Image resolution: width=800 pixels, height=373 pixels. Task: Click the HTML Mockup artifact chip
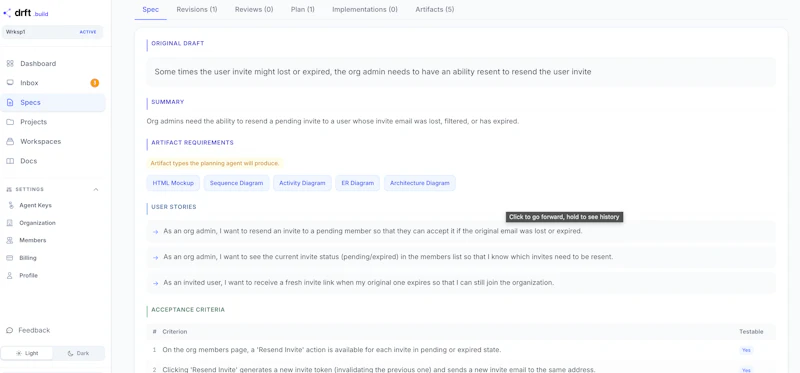[x=173, y=183]
